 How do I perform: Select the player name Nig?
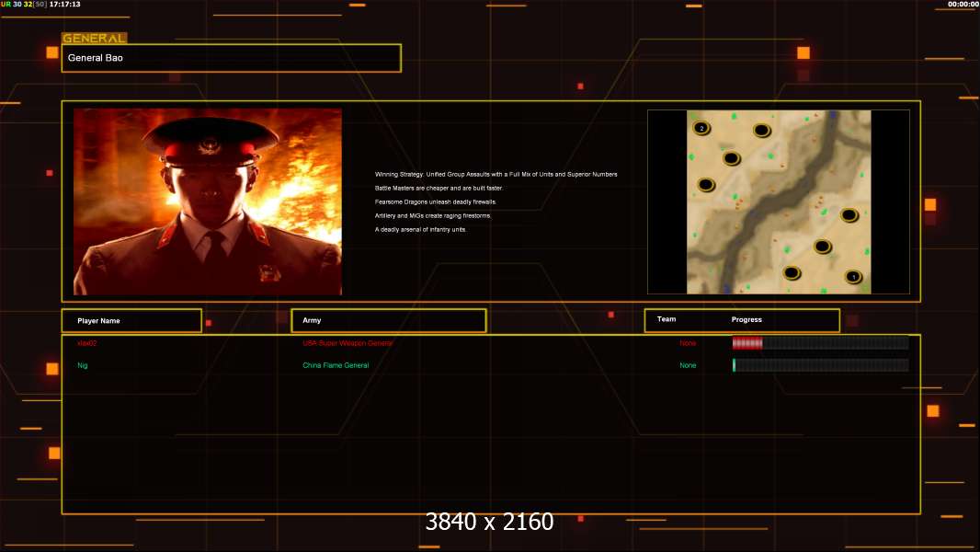tap(83, 366)
